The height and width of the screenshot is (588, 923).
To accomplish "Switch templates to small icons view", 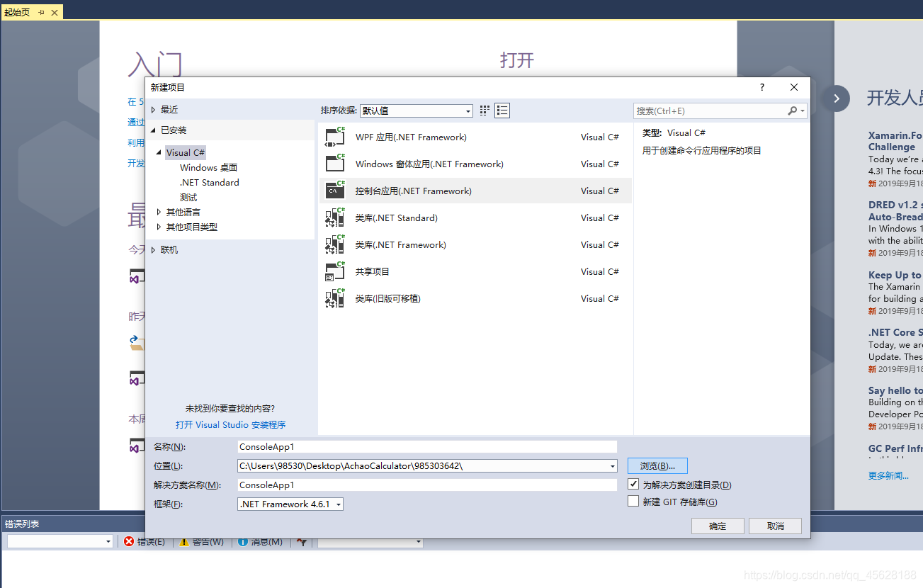I will [x=485, y=111].
